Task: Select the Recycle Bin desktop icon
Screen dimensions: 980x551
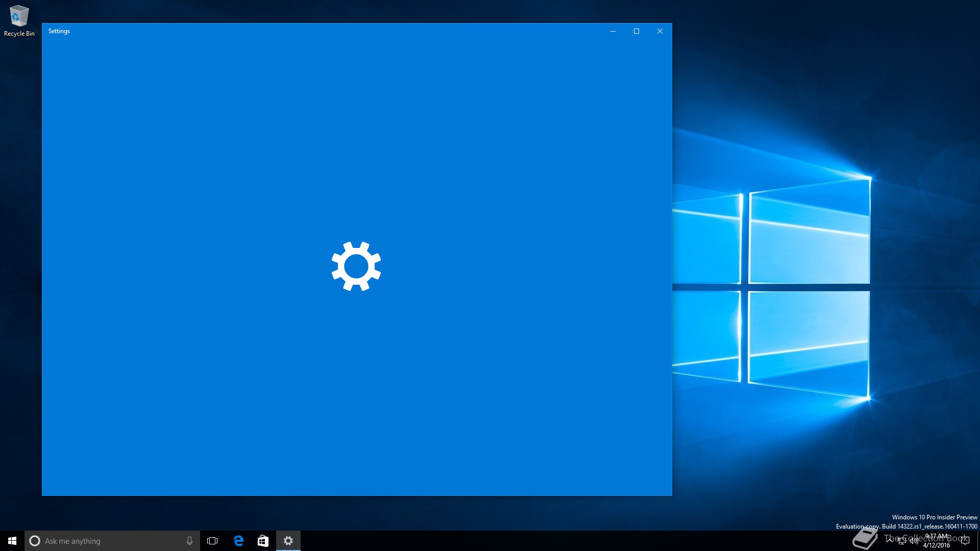Action: pos(19,21)
